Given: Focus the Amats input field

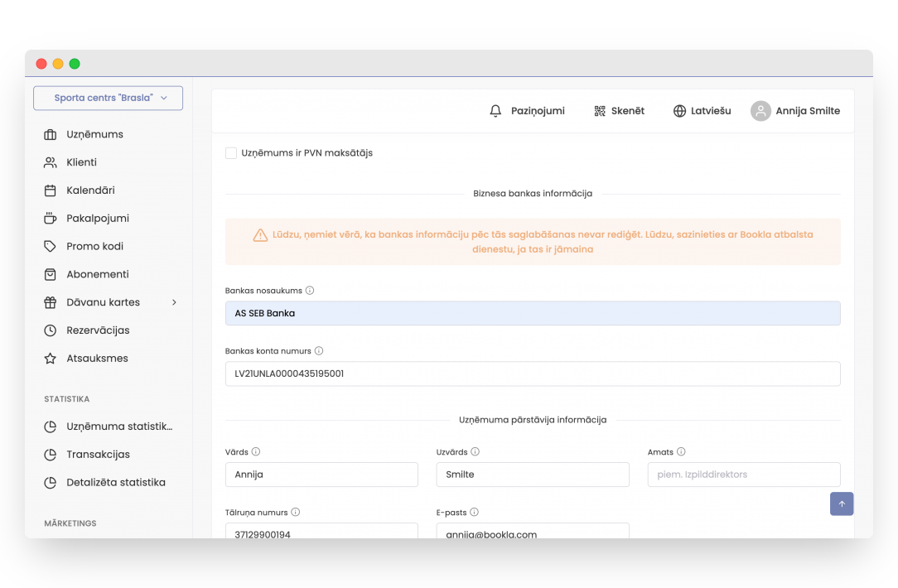Looking at the screenshot, I should click(x=743, y=475).
